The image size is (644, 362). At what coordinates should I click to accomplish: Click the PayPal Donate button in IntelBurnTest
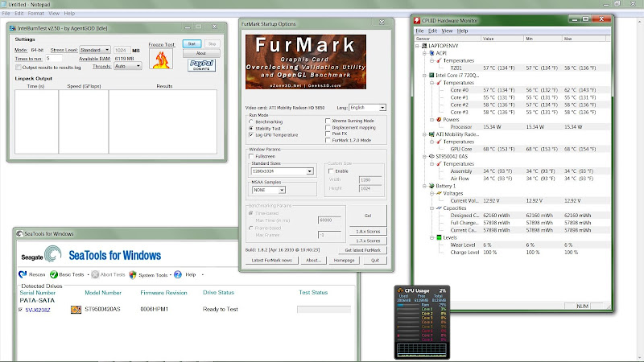(201, 65)
